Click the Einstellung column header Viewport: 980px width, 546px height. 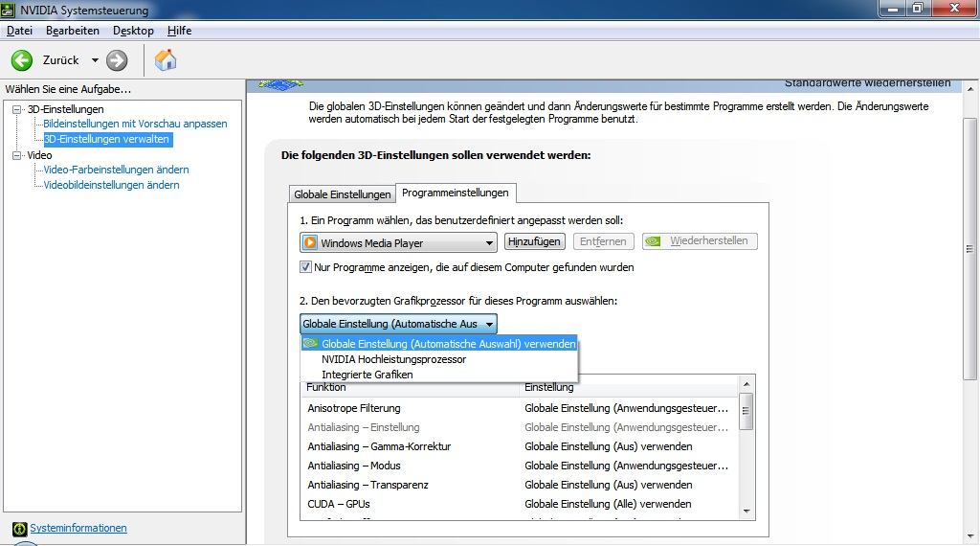628,388
